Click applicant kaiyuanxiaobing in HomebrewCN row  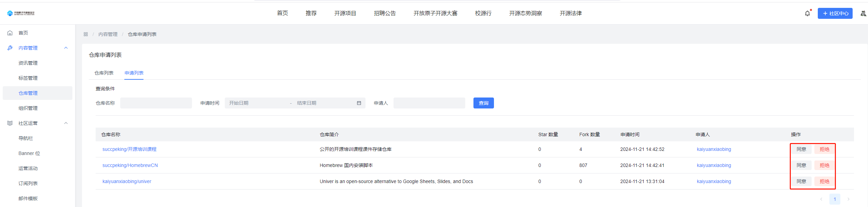point(714,165)
